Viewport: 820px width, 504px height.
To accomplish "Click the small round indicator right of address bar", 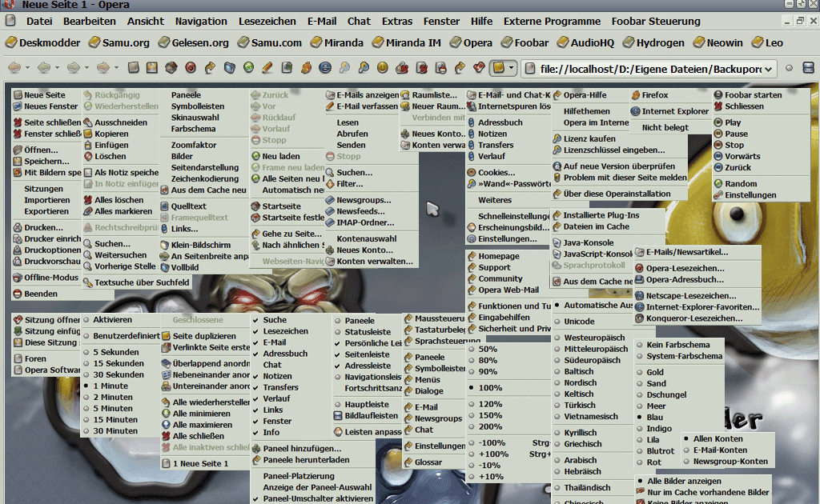I will 789,68.
